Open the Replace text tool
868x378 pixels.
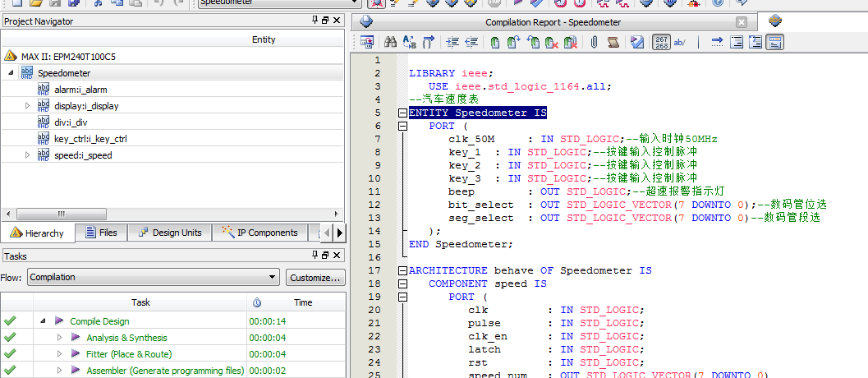[410, 42]
